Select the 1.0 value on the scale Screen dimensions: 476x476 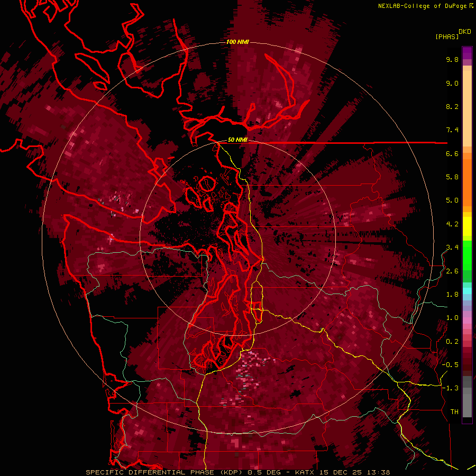[452, 318]
